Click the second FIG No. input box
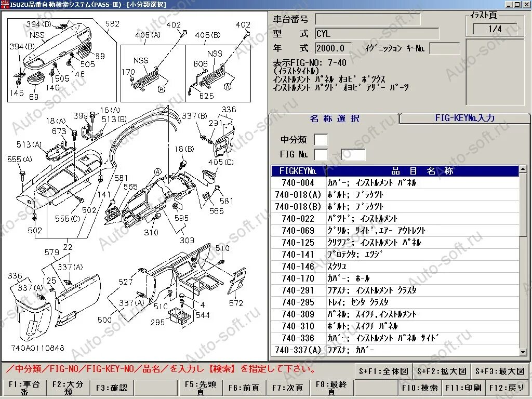Image resolution: width=532 pixels, height=399 pixels. point(353,154)
